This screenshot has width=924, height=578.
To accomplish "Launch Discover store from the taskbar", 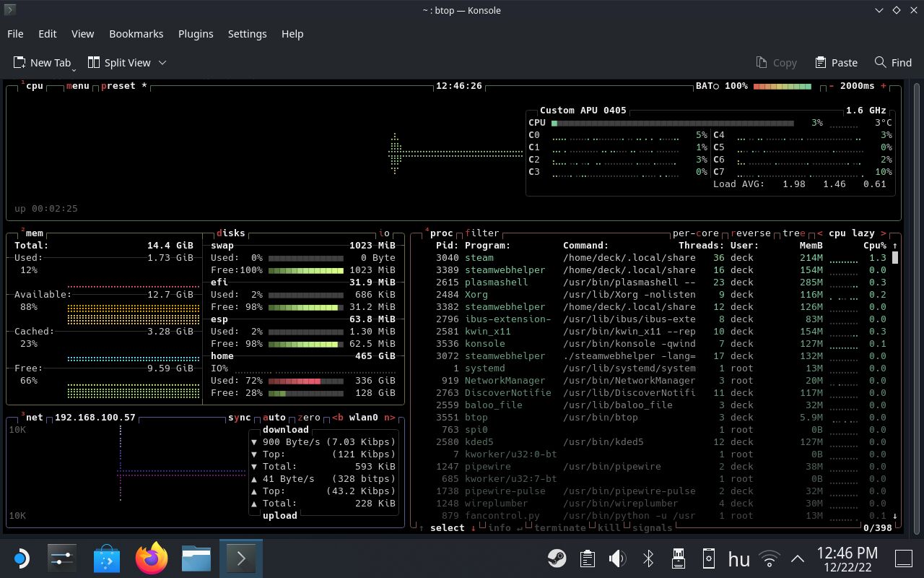I will point(107,558).
